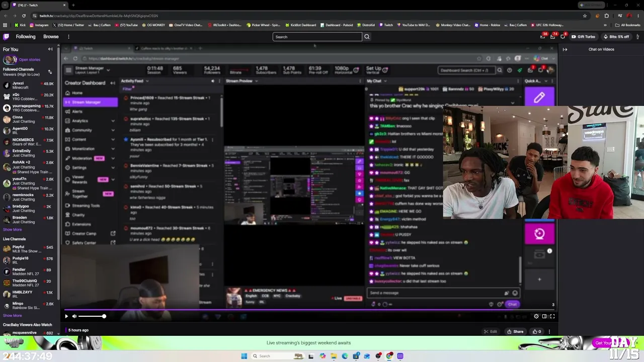Open Chrome from the taskbar

(x=389, y=356)
